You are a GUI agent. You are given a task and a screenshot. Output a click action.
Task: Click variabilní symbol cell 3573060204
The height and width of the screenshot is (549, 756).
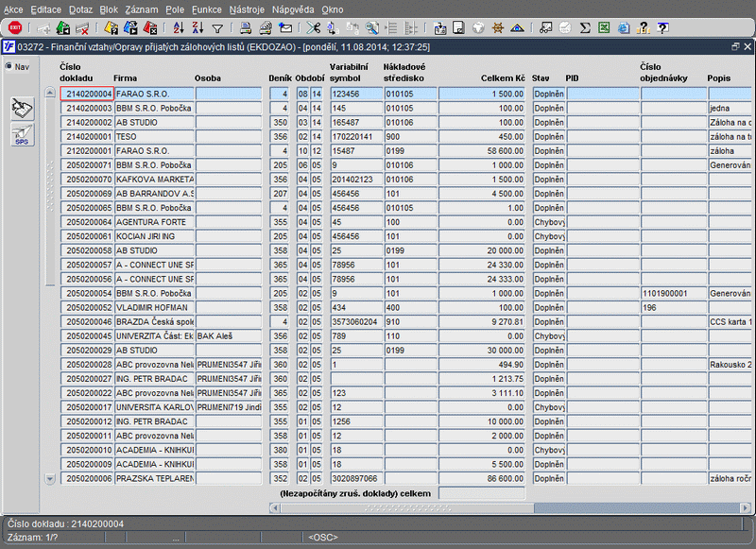[x=356, y=321]
